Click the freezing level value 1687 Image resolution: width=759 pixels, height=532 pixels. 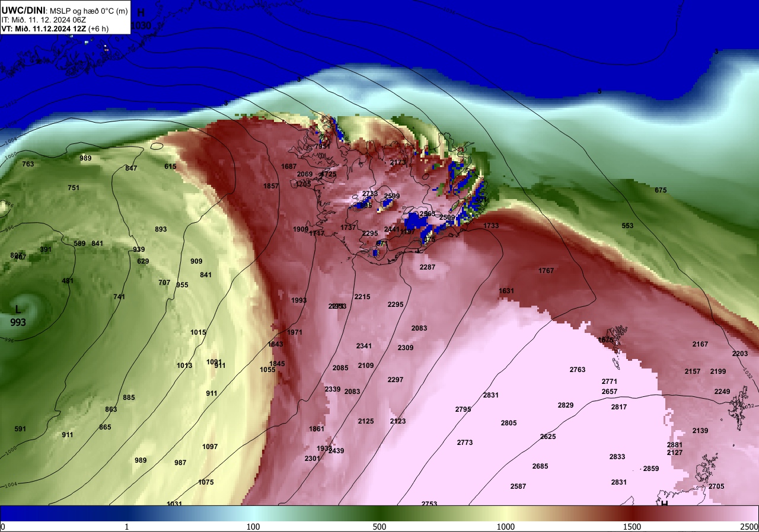pos(289,166)
